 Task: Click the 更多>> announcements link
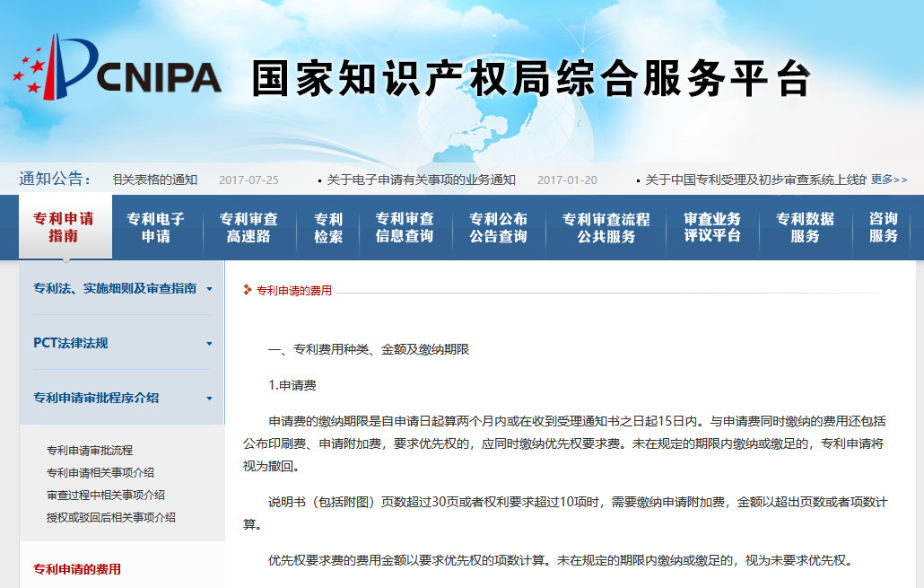coord(889,180)
